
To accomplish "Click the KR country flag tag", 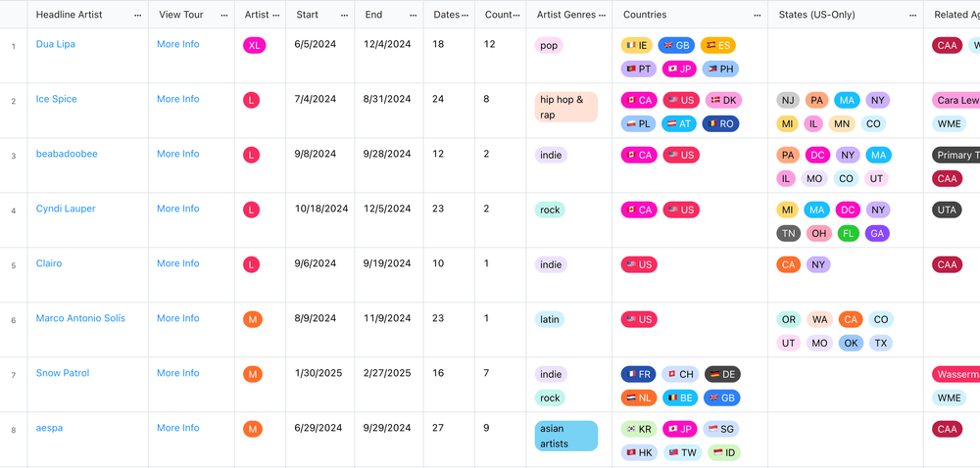I will (x=639, y=430).
